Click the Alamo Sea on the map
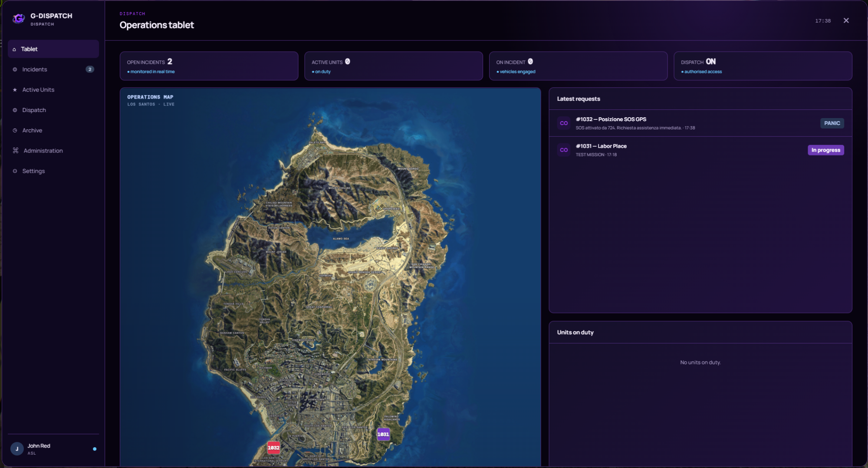The height and width of the screenshot is (468, 868). click(x=341, y=238)
